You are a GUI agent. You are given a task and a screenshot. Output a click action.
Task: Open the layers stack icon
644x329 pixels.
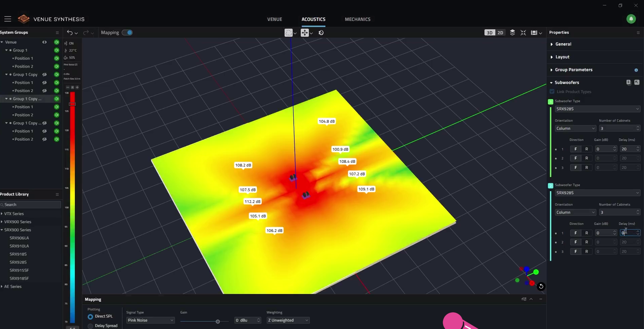click(512, 33)
